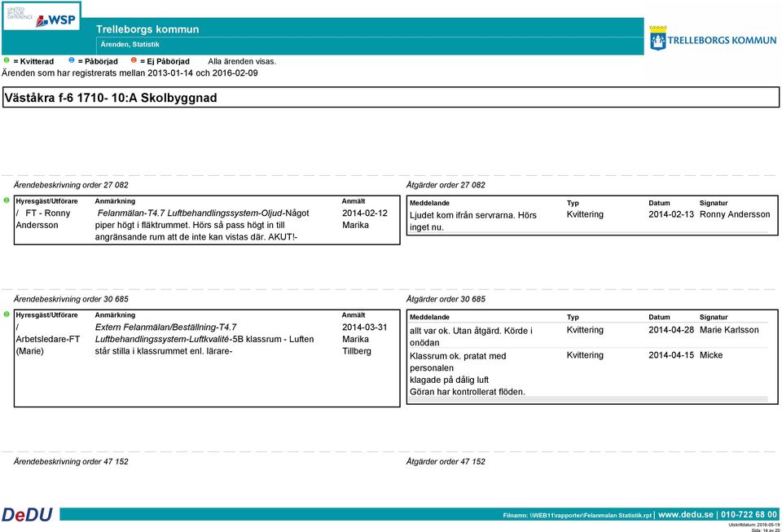This screenshot has width=782, height=532.
Task: Select the action date 2014-04-28
Action: [671, 330]
